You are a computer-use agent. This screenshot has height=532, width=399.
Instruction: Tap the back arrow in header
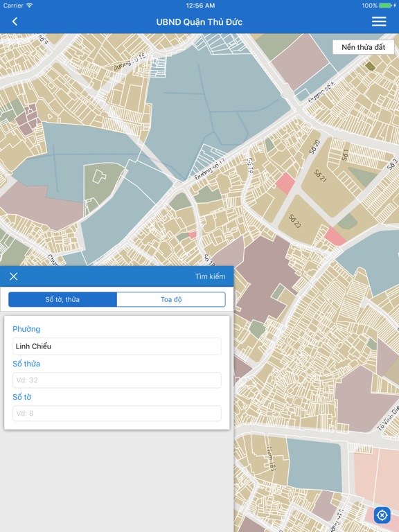(15, 21)
